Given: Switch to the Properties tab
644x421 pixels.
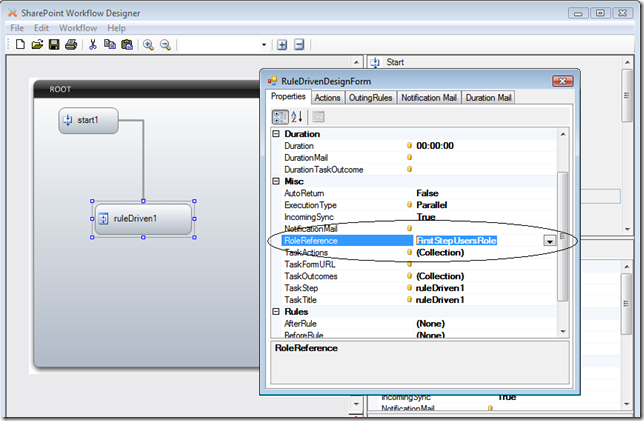Looking at the screenshot, I should click(288, 97).
